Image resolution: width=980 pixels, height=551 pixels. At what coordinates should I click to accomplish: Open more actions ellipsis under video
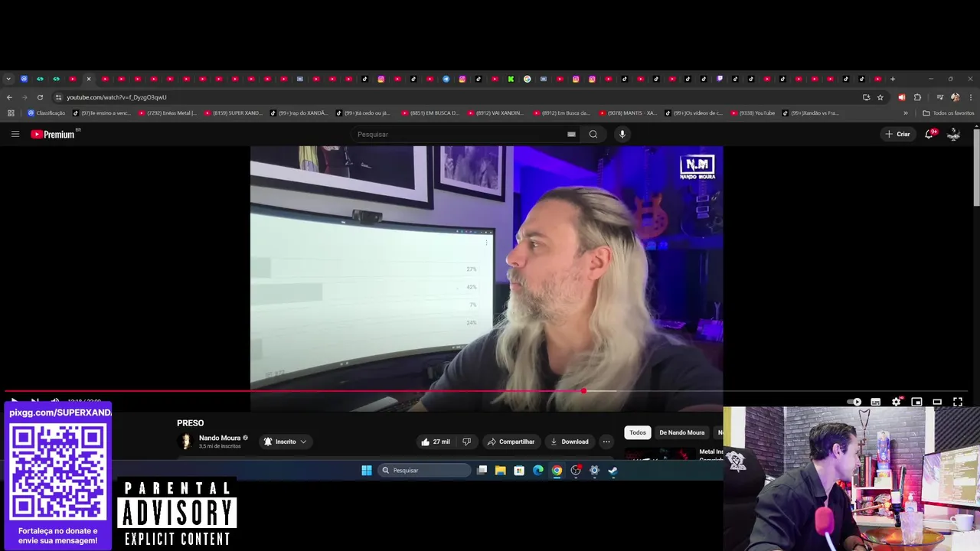coord(606,442)
